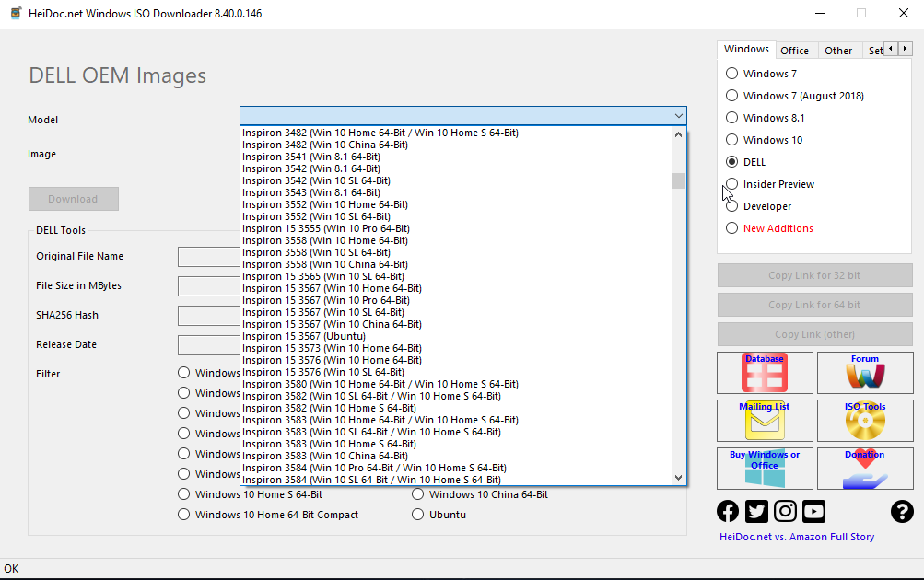Image resolution: width=924 pixels, height=580 pixels.
Task: Choose Inspiron 3541 (Win 8.1 64-Bit)
Action: point(456,157)
